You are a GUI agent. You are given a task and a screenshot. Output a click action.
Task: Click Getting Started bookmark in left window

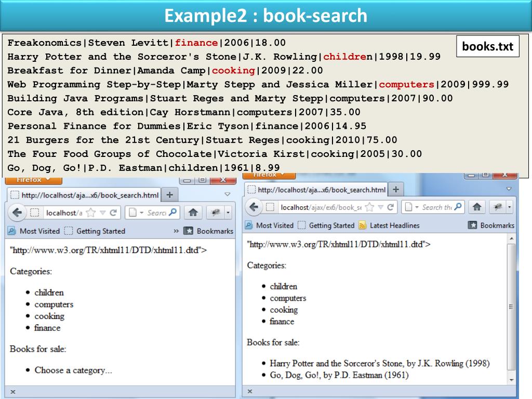pyautogui.click(x=95, y=231)
